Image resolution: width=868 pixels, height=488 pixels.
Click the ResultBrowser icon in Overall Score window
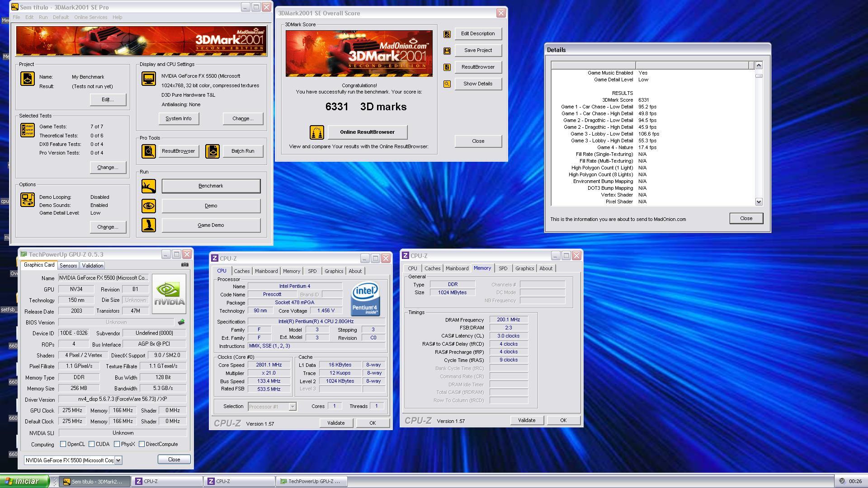(x=447, y=67)
